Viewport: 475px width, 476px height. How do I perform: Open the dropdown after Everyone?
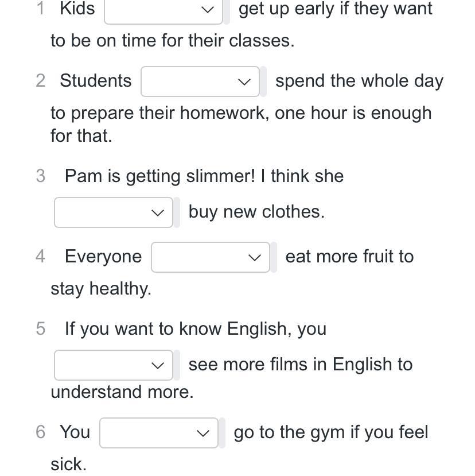coord(211,257)
